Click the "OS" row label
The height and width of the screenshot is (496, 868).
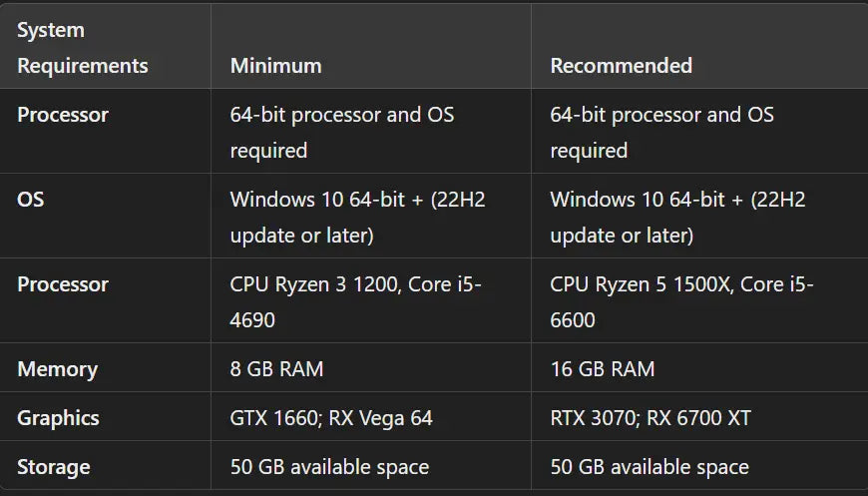click(x=31, y=200)
